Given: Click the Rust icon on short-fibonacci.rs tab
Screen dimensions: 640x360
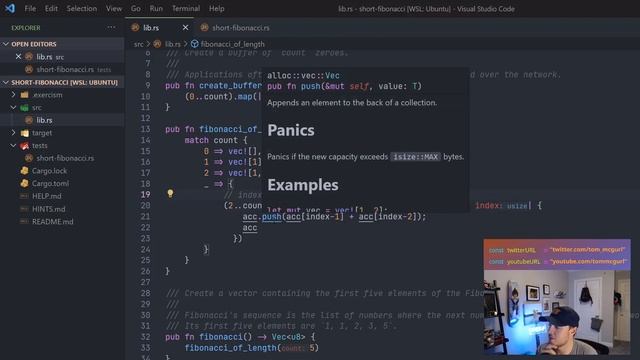Looking at the screenshot, I should 204,27.
